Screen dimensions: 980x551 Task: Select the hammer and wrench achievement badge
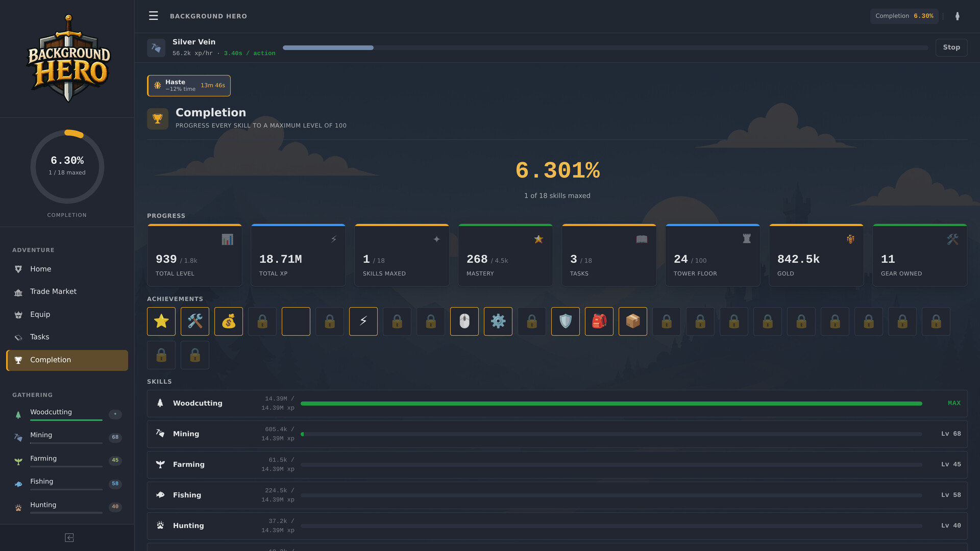coord(195,321)
